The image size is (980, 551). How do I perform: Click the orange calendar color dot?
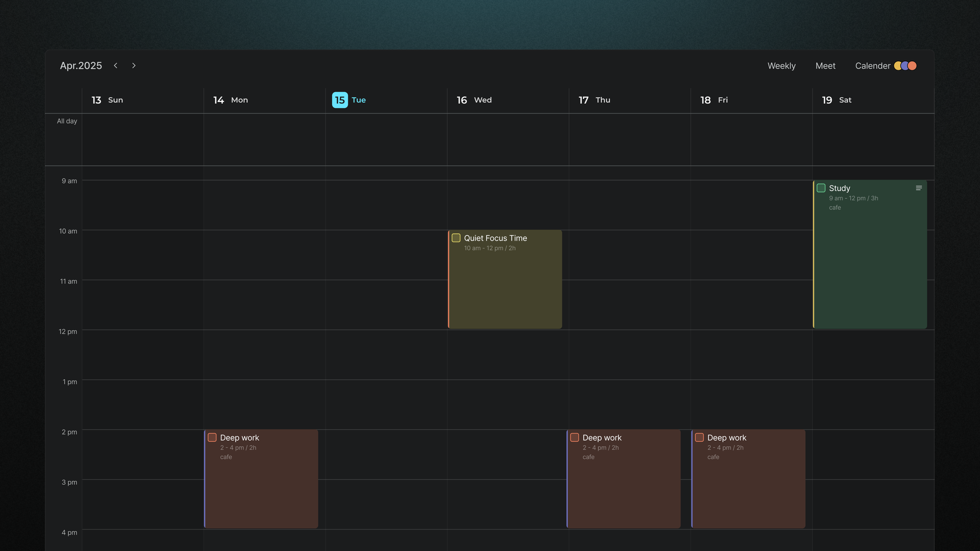coord(912,66)
